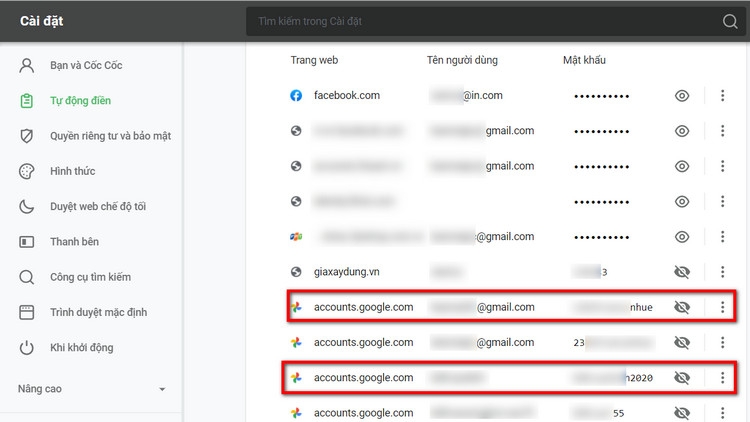Hide the password starting with '23'
The image size is (750, 422).
pos(682,343)
